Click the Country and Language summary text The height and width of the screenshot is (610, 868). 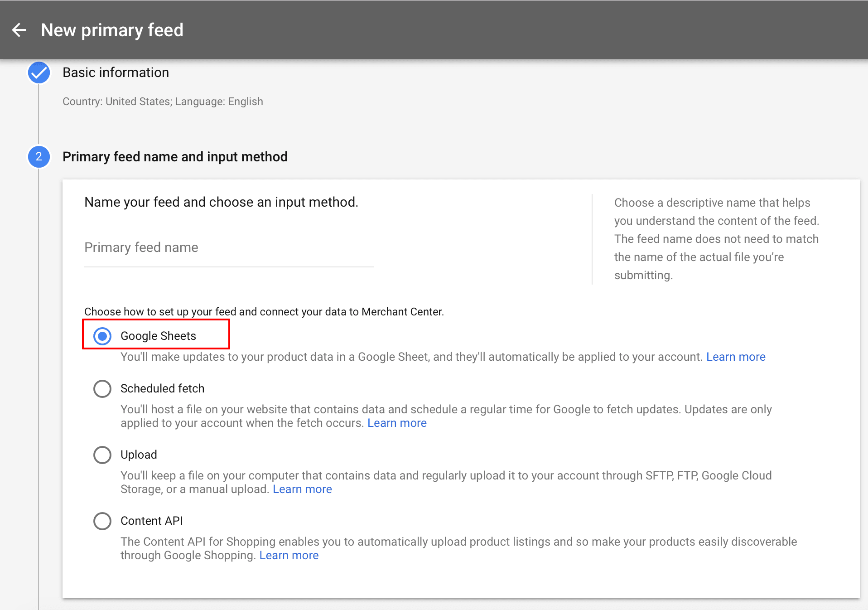pyautogui.click(x=162, y=101)
